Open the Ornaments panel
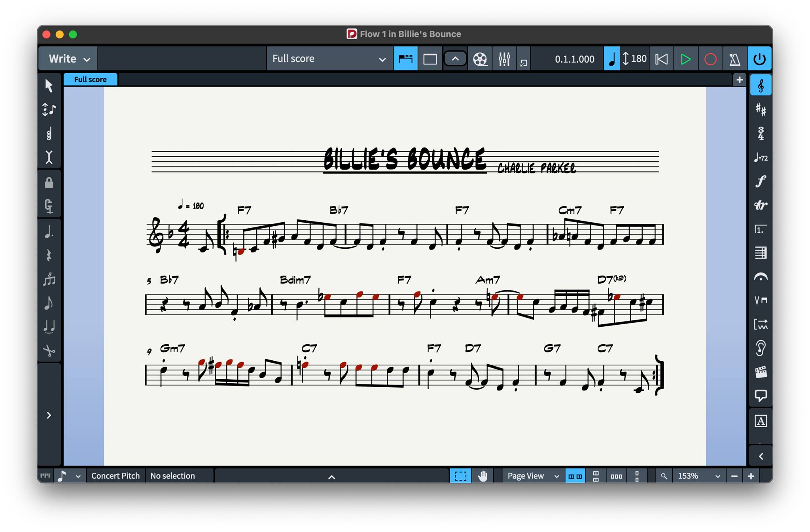 761,205
